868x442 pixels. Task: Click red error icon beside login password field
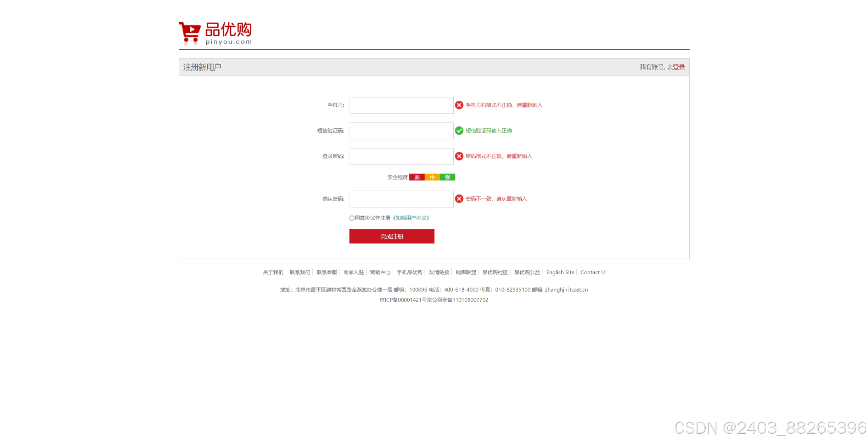[x=459, y=156]
